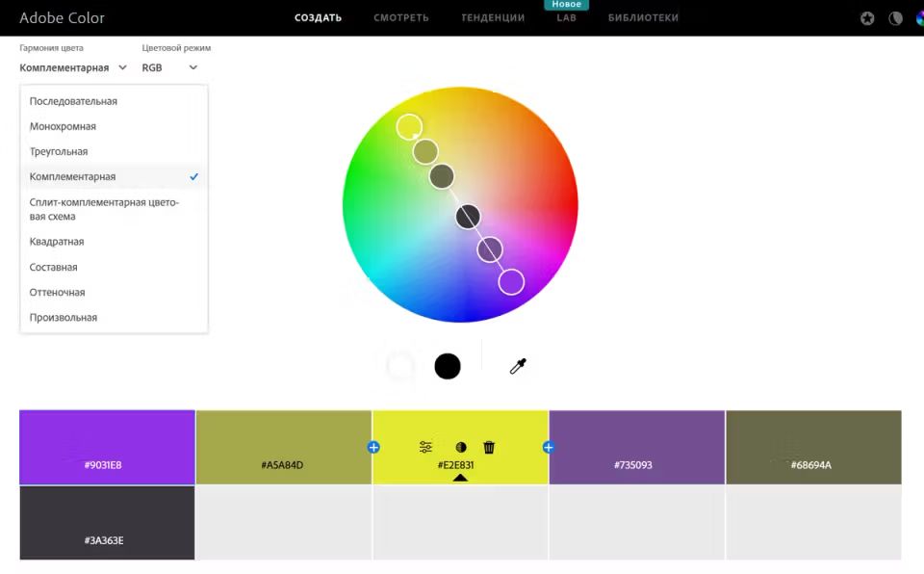Click the black circle below the color wheel

[x=448, y=366]
